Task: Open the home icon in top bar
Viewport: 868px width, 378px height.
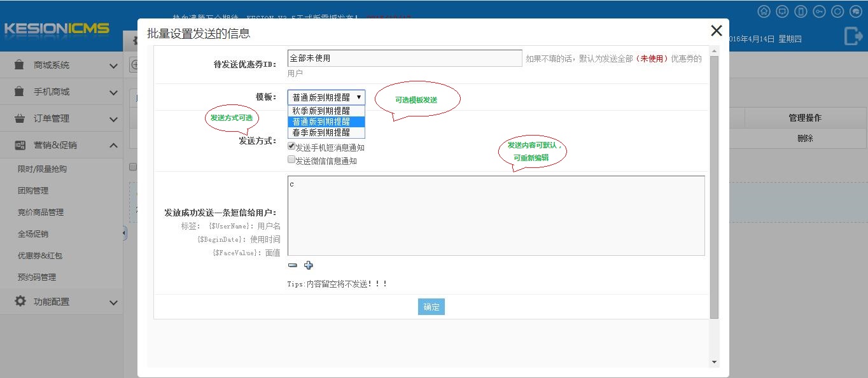Action: [x=764, y=11]
